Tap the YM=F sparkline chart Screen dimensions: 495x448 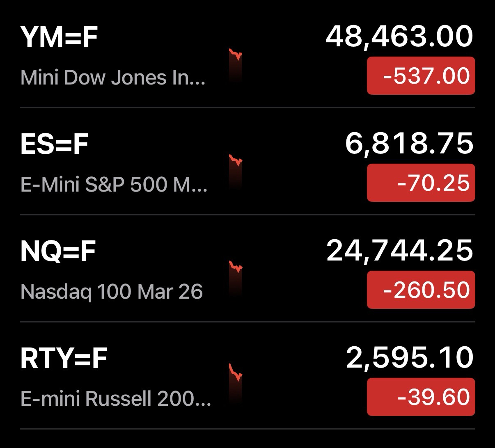point(236,66)
